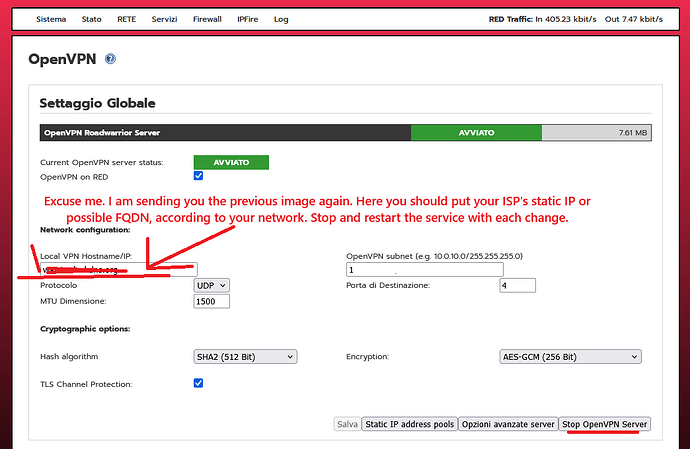Click Stop OpenVPN Server button
Viewport: 690px width, 449px height.
tap(605, 424)
